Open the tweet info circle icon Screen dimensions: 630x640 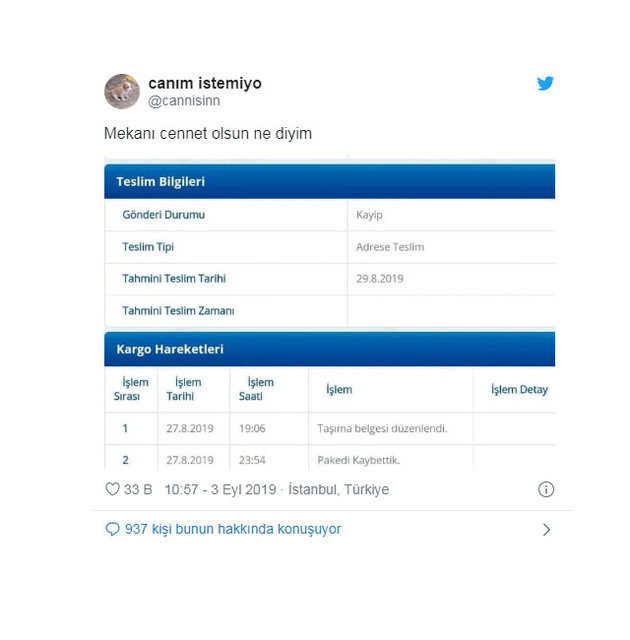pyautogui.click(x=546, y=489)
